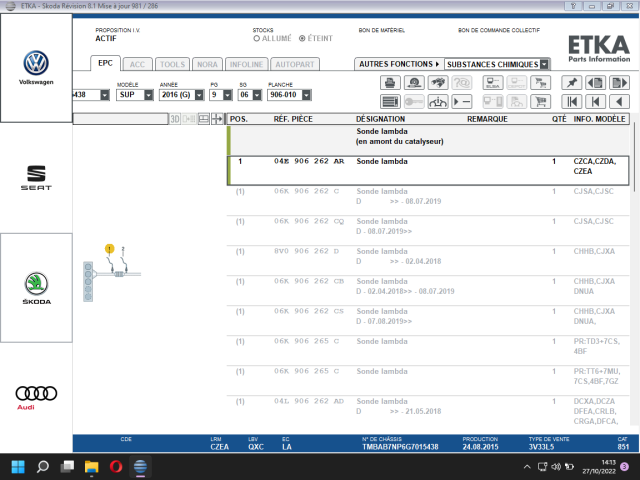Image resolution: width=640 pixels, height=480 pixels.
Task: Open the MODÈLE dropdown showing SUP
Action: point(149,95)
